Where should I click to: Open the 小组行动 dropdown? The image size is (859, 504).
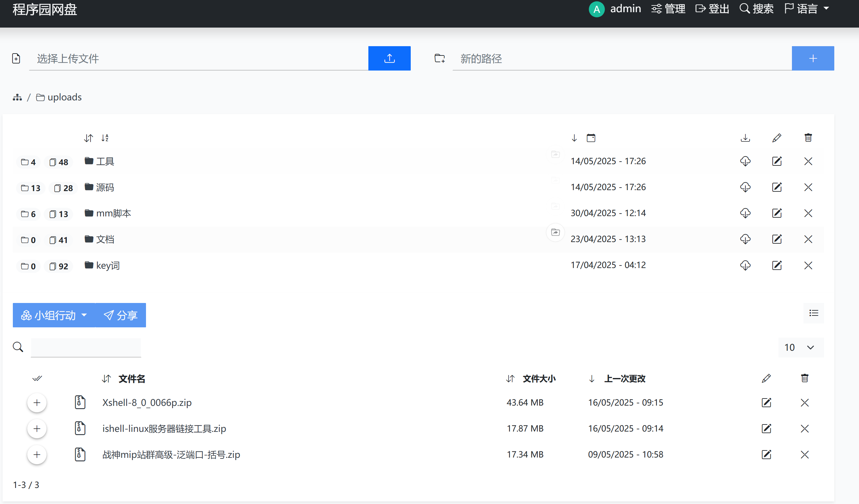point(54,315)
